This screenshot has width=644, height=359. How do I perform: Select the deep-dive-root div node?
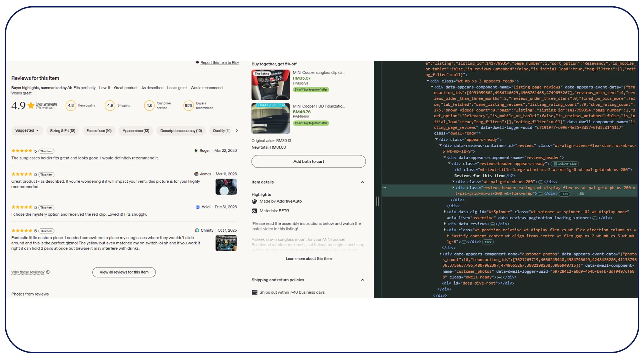click(478, 283)
